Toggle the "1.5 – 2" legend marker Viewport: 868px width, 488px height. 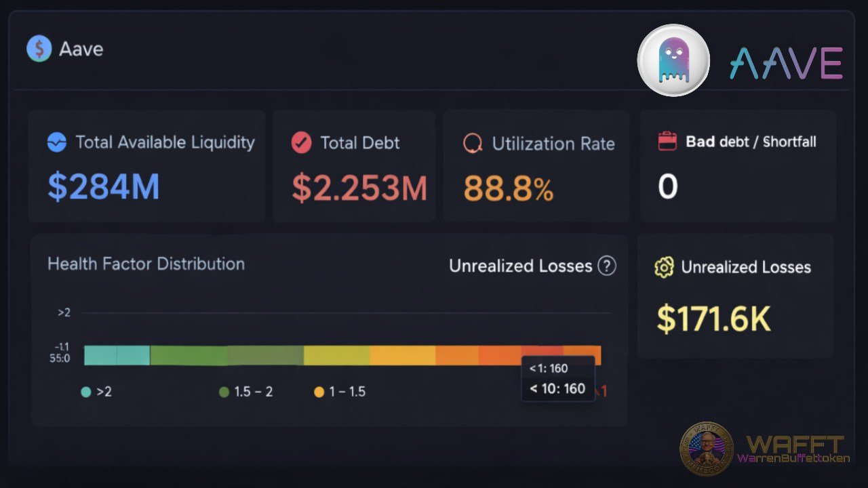pos(224,392)
